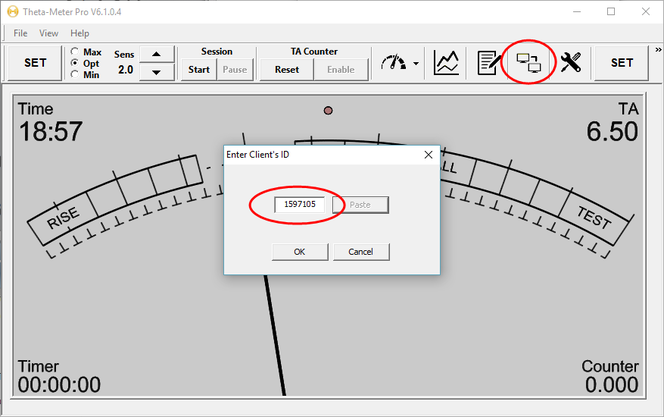Click OK in the Enter Client's ID dialog
664x417 pixels.
[x=299, y=252]
